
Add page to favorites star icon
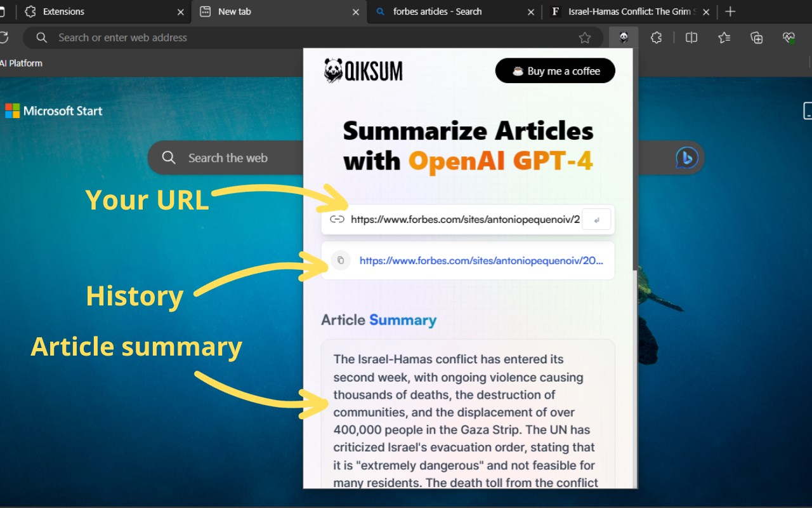click(x=585, y=37)
